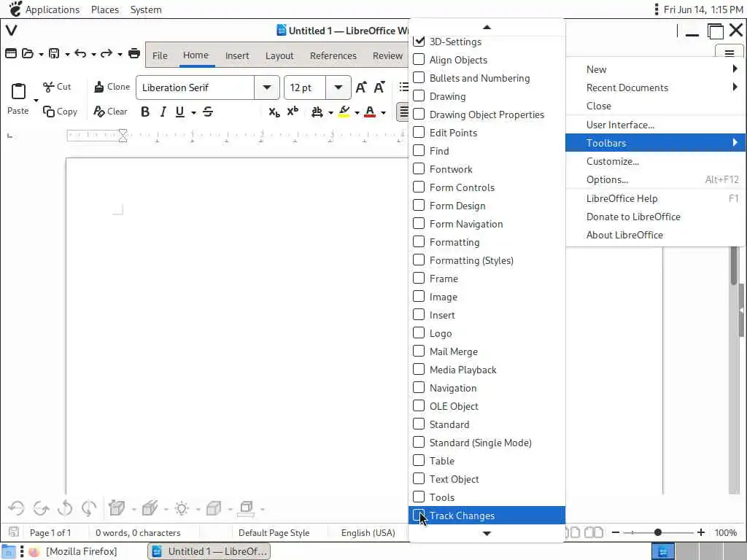Open LibreOffice Help

[656, 198]
